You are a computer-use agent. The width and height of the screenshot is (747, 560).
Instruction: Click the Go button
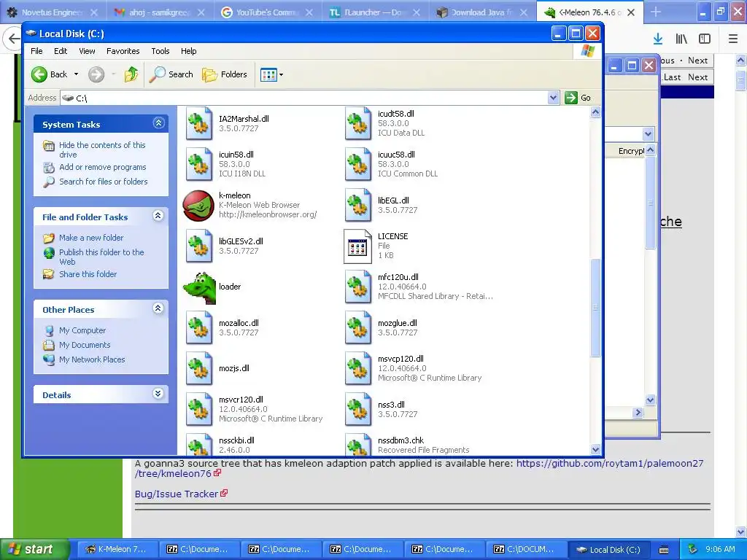[578, 98]
